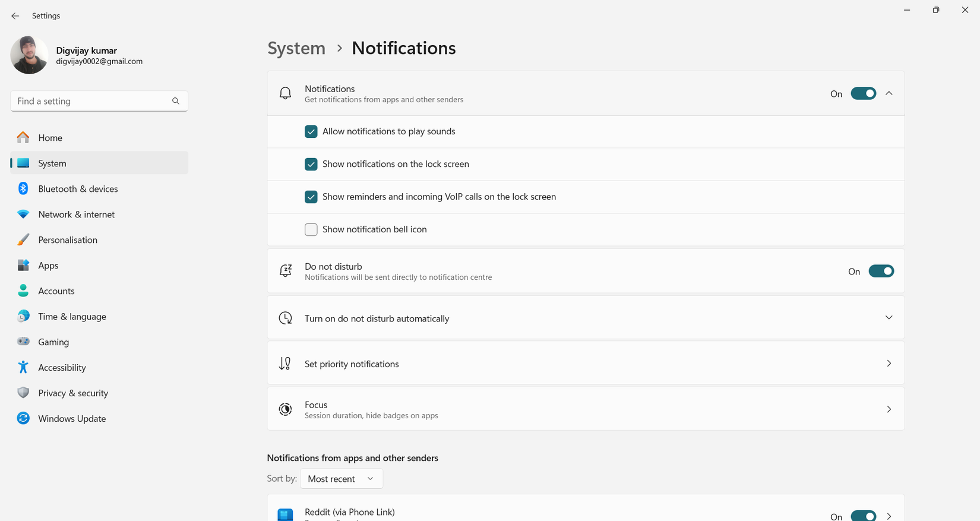
Task: Expand Turn on do not disturb automatically
Action: 889,318
